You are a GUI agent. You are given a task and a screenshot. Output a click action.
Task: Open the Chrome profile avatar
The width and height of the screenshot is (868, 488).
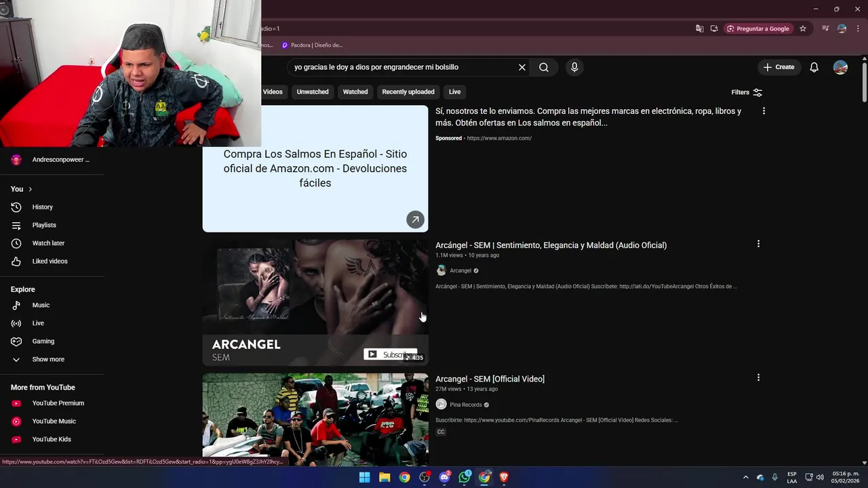[842, 28]
